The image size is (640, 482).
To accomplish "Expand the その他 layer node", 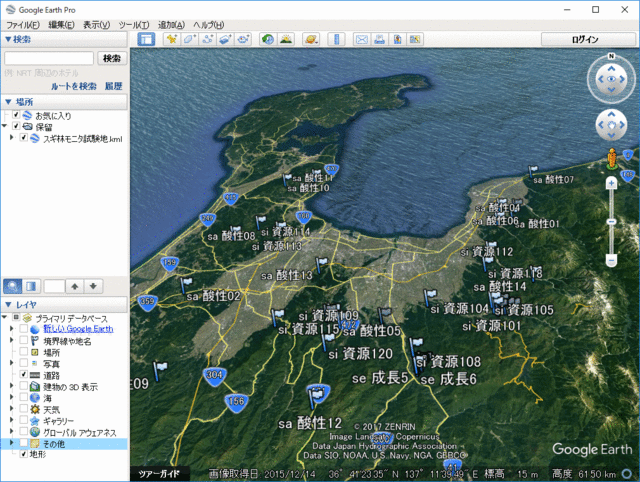I will click(x=11, y=442).
